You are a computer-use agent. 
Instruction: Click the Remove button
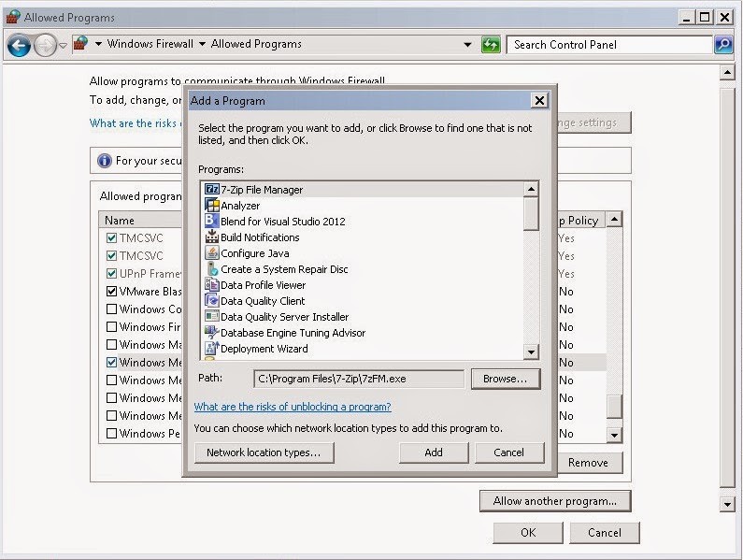[x=589, y=463]
